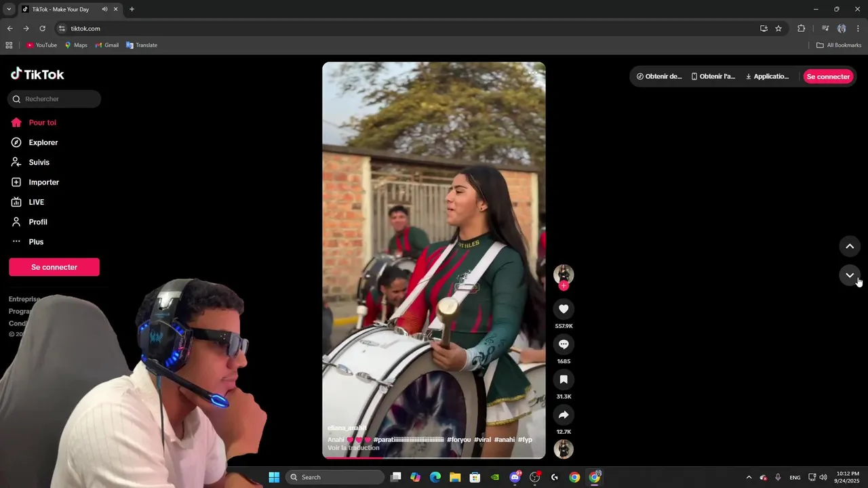
Task: Open comments showing 1685
Action: tap(564, 344)
